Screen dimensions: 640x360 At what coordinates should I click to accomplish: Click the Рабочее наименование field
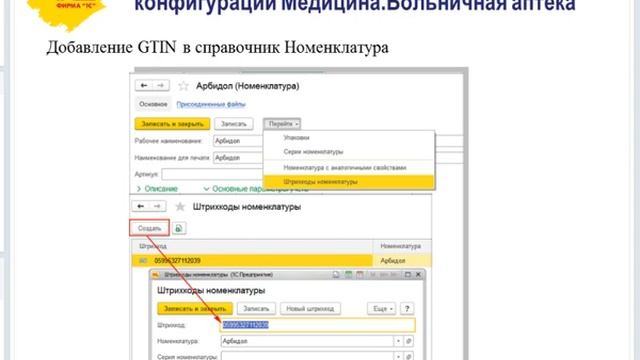click(x=239, y=141)
